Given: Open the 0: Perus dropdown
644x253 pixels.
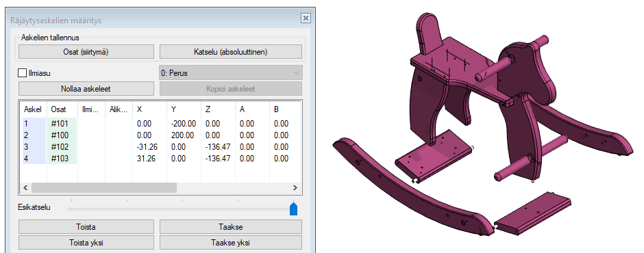Looking at the screenshot, I should [230, 73].
